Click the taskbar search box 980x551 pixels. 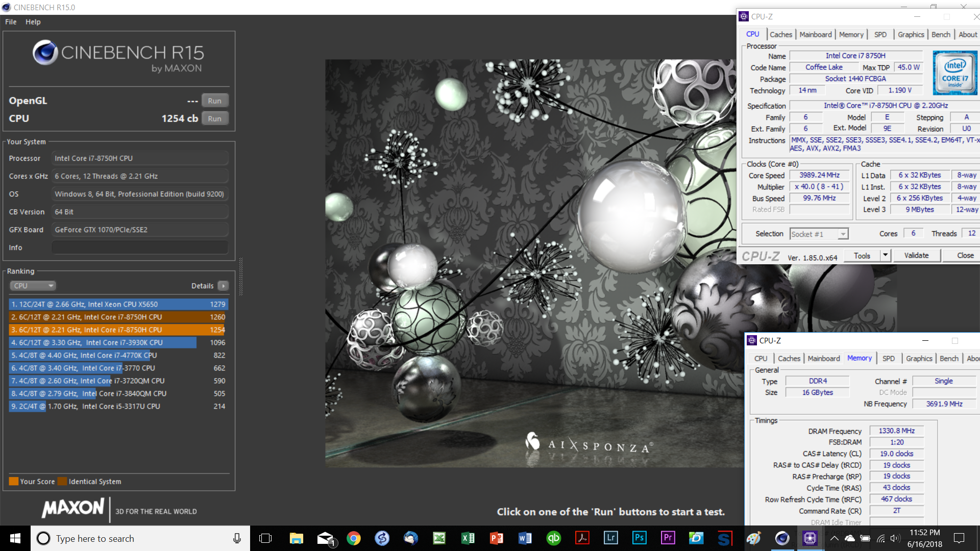pyautogui.click(x=140, y=538)
